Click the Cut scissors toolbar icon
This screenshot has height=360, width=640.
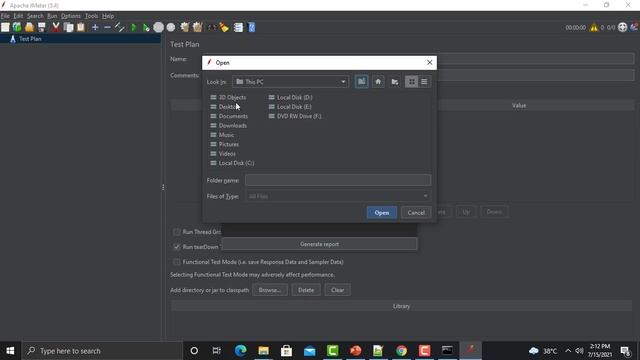pos(56,27)
